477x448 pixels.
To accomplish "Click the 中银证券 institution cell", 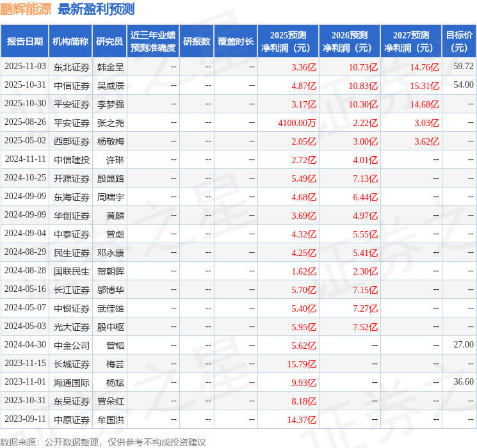I will click(x=72, y=308).
